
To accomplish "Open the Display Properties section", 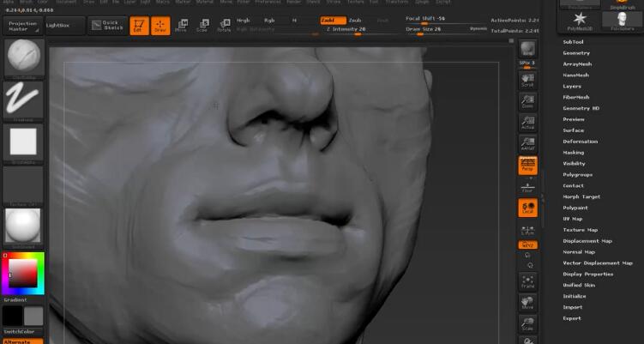I will tap(587, 275).
